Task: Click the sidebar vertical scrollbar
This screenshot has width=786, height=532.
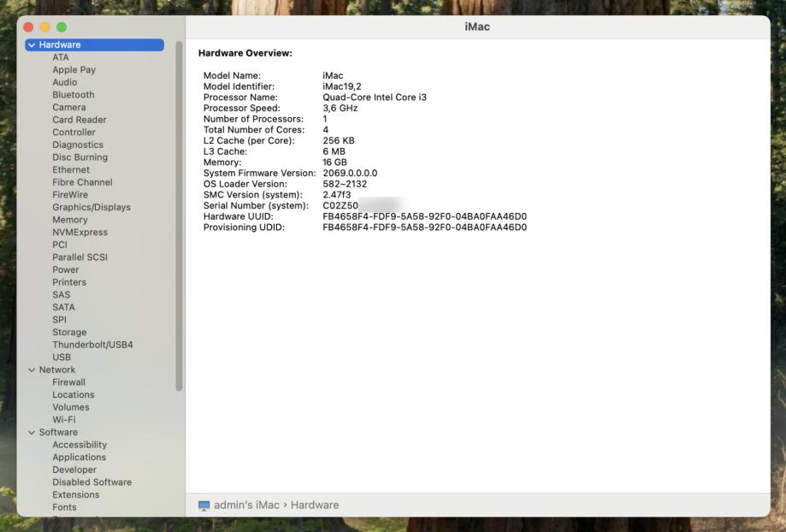Action: click(179, 216)
